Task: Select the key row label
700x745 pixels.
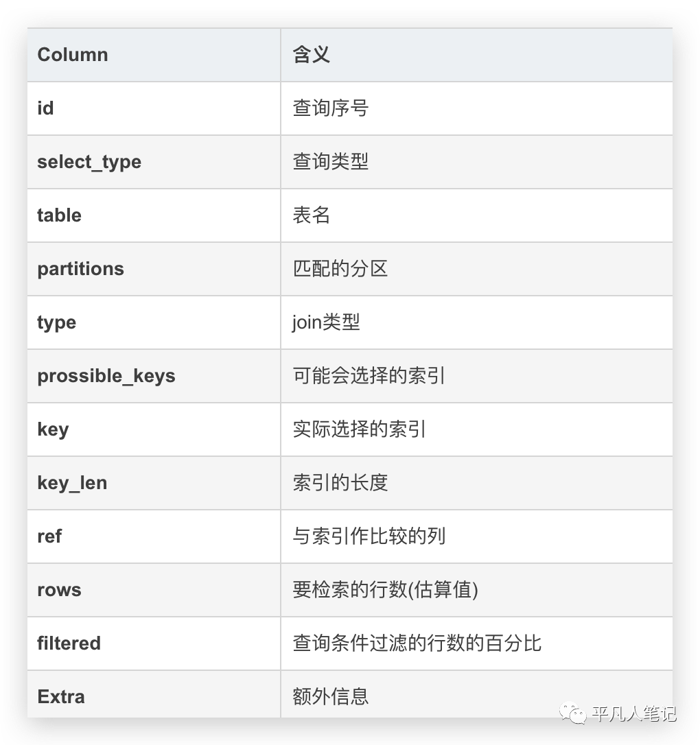Action: point(54,430)
